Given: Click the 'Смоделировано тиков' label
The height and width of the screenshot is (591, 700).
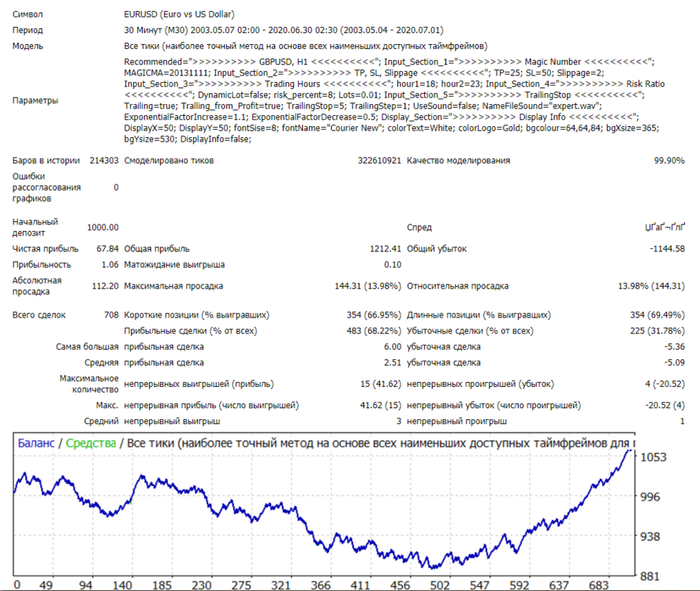Looking at the screenshot, I should [169, 161].
